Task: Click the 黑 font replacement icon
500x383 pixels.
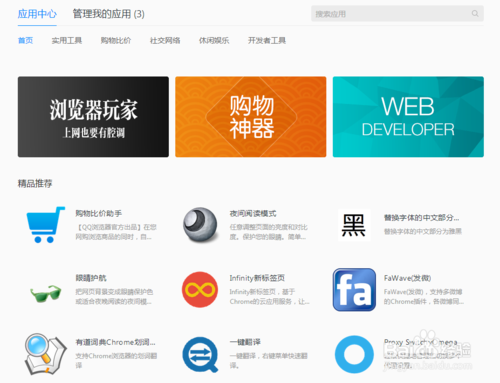Action: tap(354, 225)
